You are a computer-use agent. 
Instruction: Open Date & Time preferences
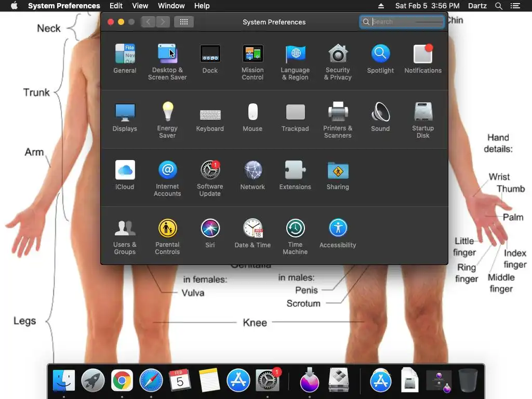pos(252,233)
